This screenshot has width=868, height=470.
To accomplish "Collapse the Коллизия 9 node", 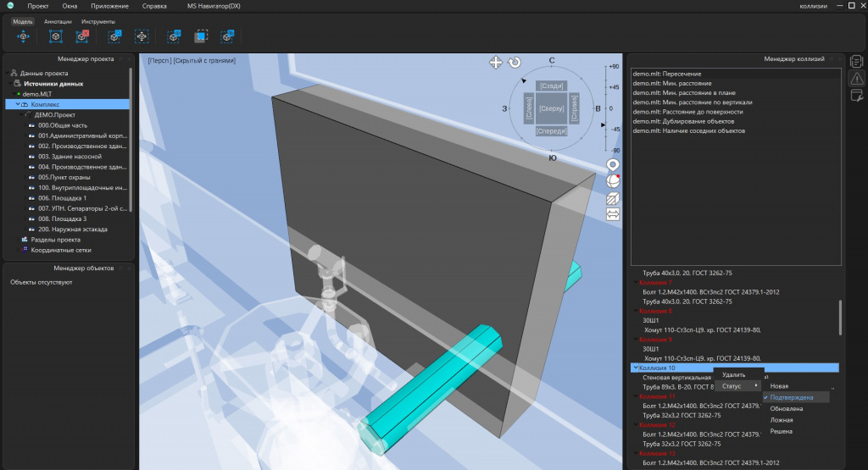I will pyautogui.click(x=636, y=340).
